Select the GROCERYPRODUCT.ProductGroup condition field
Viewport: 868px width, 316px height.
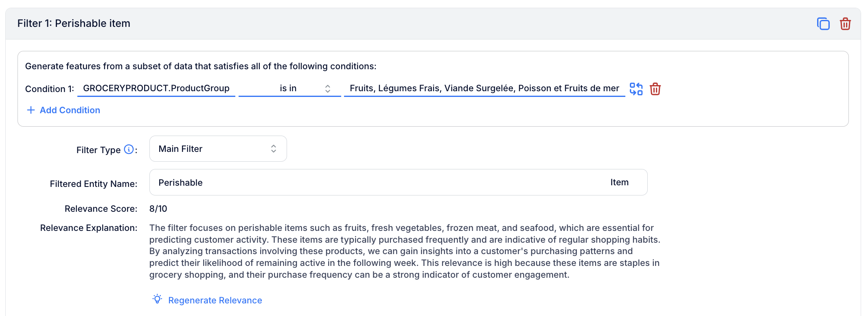tap(156, 88)
